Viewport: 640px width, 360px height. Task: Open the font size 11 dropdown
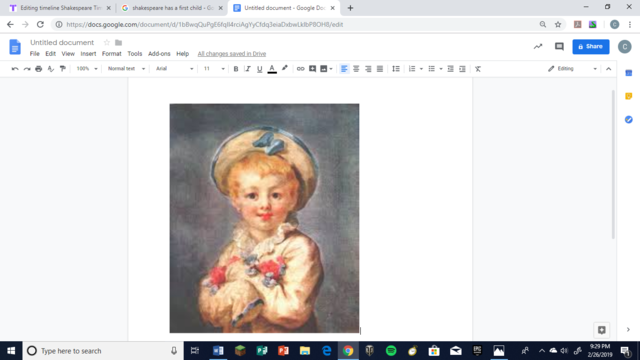click(x=214, y=69)
